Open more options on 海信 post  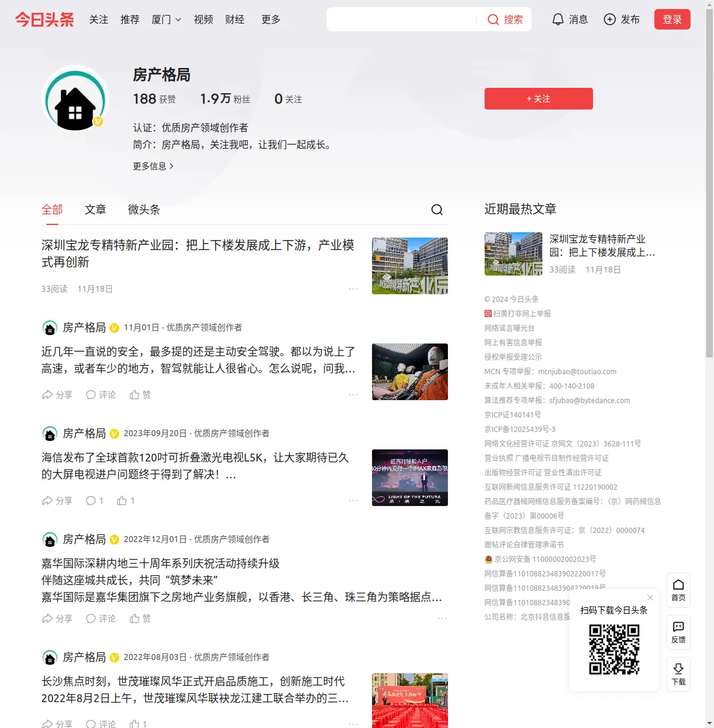pos(353,501)
